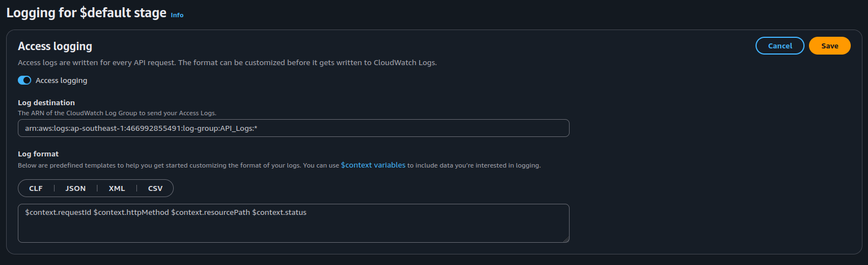Open the $context variables link

click(x=373, y=165)
